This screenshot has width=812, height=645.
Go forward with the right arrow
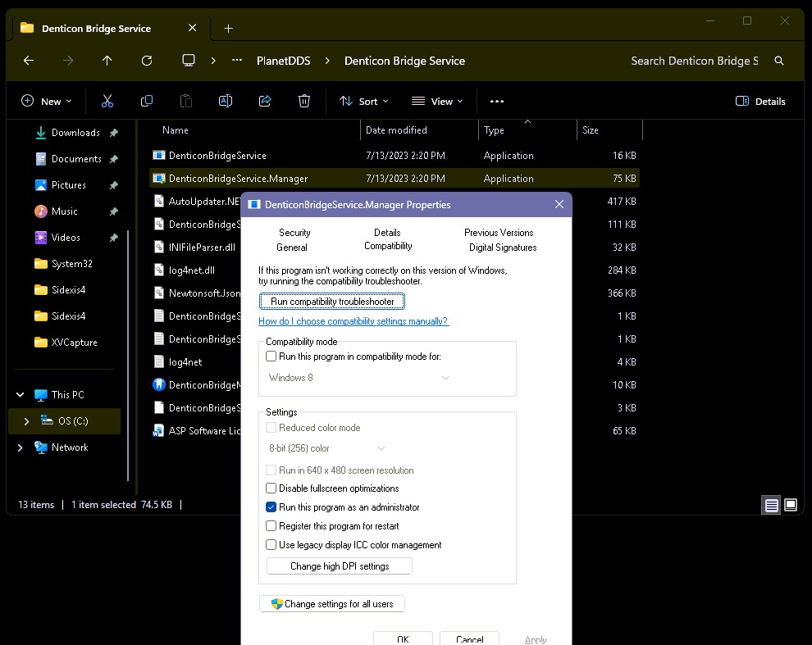click(x=68, y=61)
